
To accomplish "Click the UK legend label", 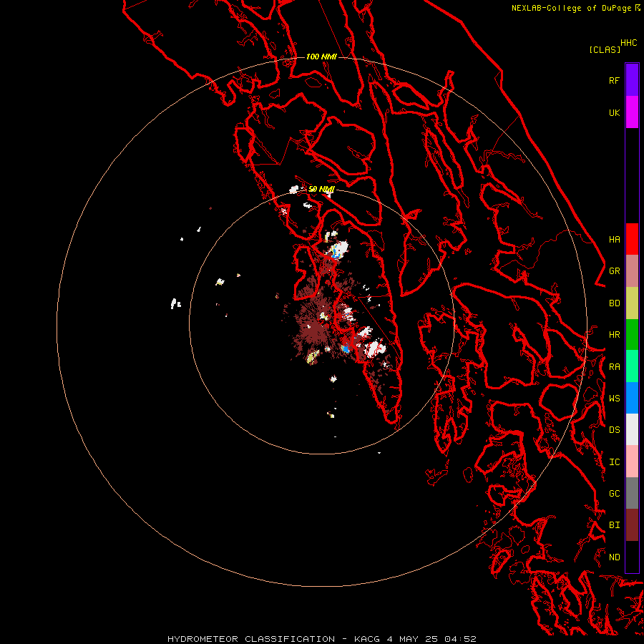I will click(x=614, y=112).
